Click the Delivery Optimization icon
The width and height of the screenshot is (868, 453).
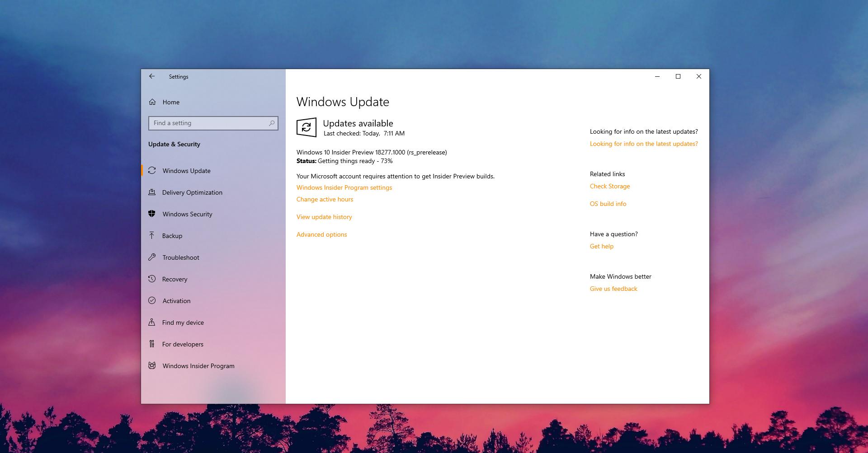click(x=152, y=192)
